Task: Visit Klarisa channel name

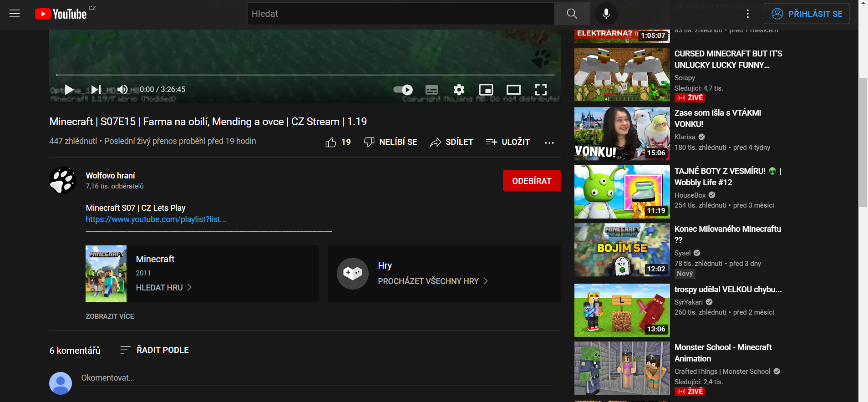Action: (685, 137)
